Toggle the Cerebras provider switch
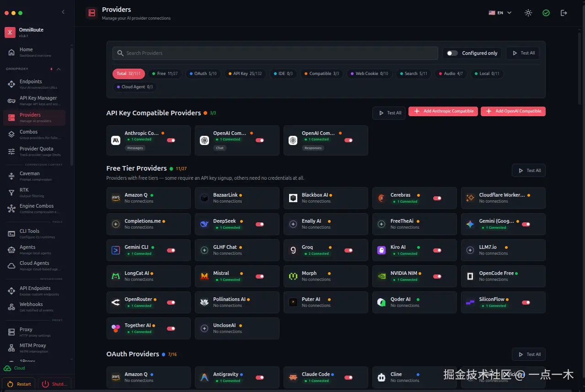The width and height of the screenshot is (585, 392). [437, 199]
